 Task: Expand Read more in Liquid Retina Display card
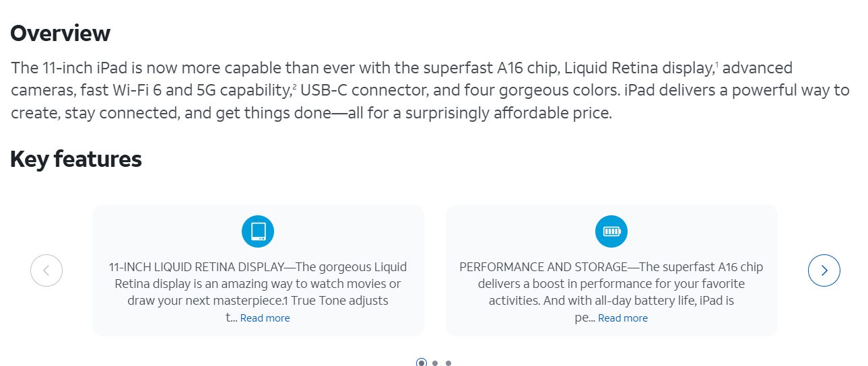pos(265,318)
